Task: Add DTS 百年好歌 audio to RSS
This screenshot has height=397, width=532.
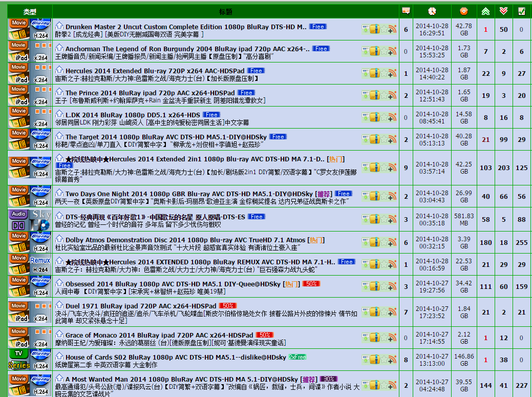Action: (392, 219)
